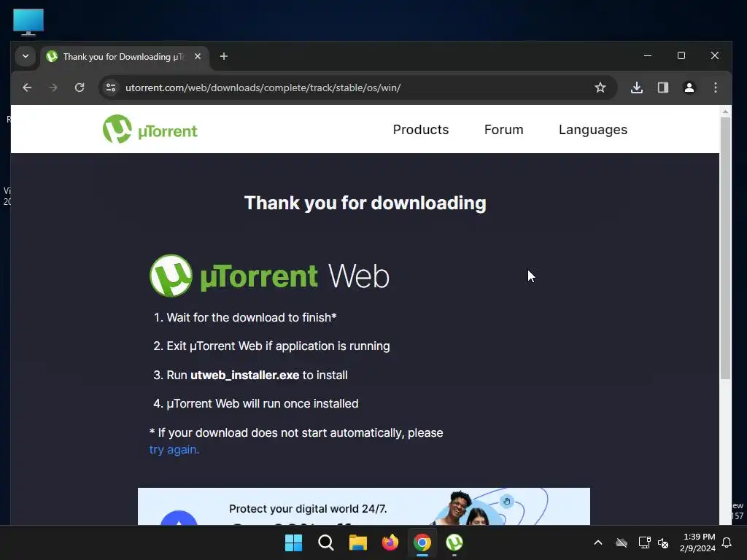Screen dimensions: 747x560
Task: Maximize the Chrome window
Action: [x=681, y=55]
